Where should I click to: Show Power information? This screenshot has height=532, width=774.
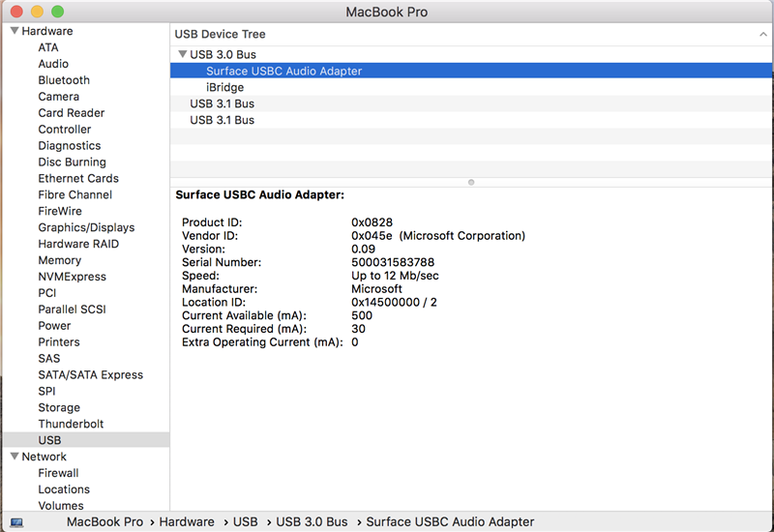tap(54, 325)
